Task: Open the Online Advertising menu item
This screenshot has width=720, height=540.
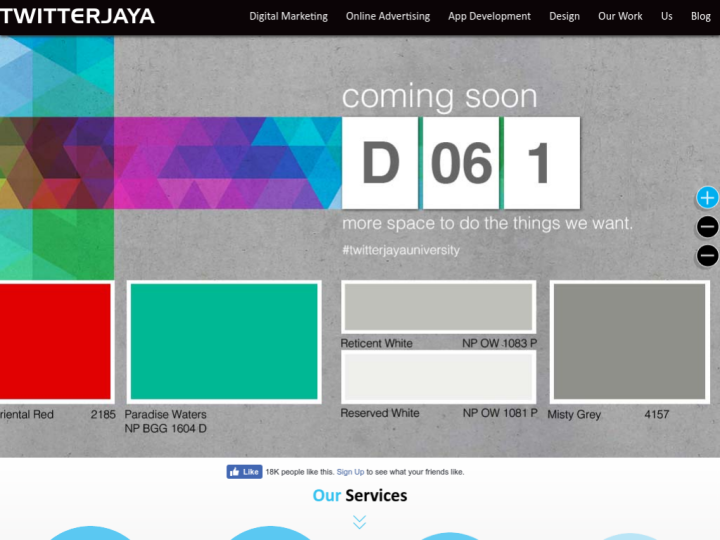Action: point(388,17)
